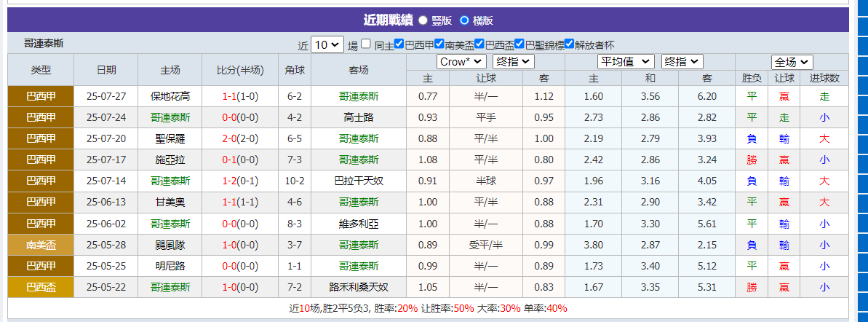The height and width of the screenshot is (322, 868).
Task: Uncheck the 南美盃 filter checkbox
Action: click(439, 44)
